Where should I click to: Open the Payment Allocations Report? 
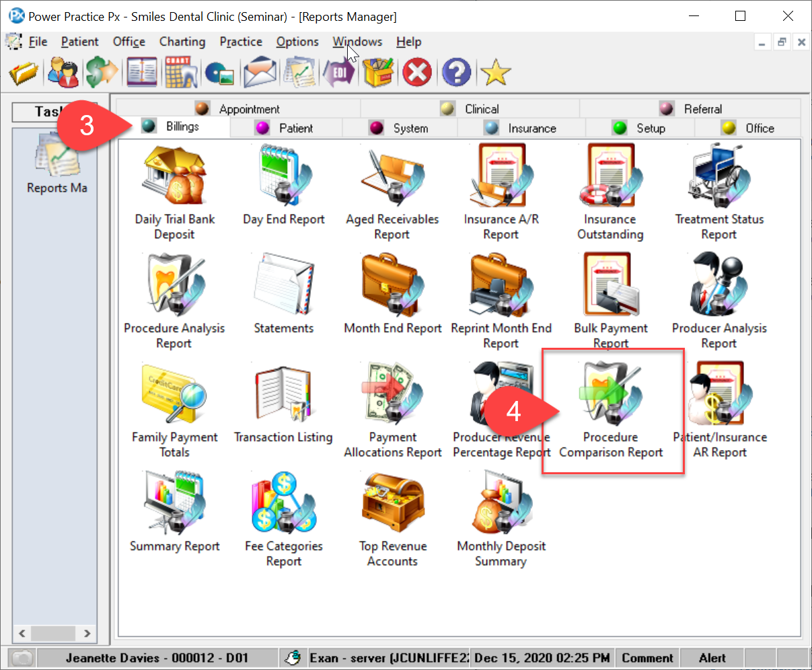pyautogui.click(x=392, y=411)
